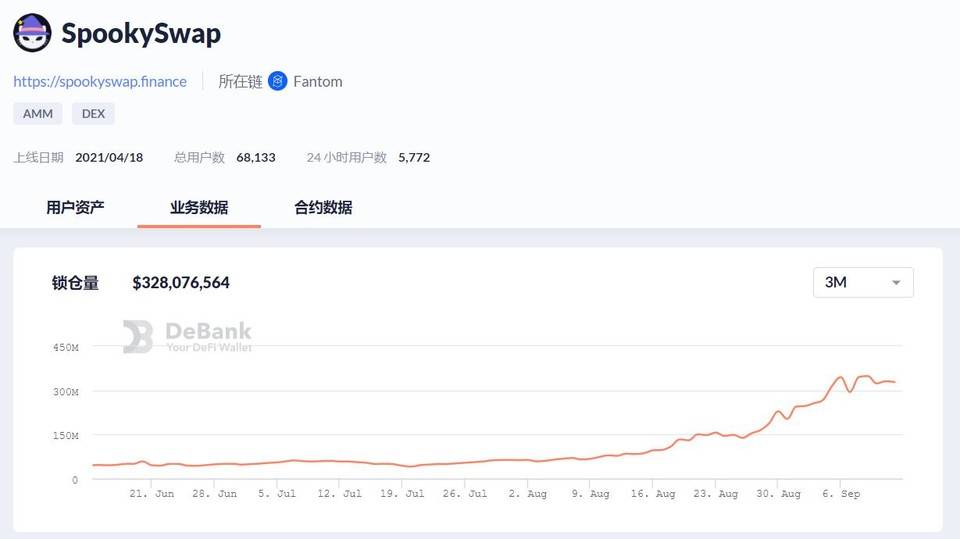Image resolution: width=960 pixels, height=539 pixels.
Task: Click the 450M y-axis label
Action: [66, 347]
